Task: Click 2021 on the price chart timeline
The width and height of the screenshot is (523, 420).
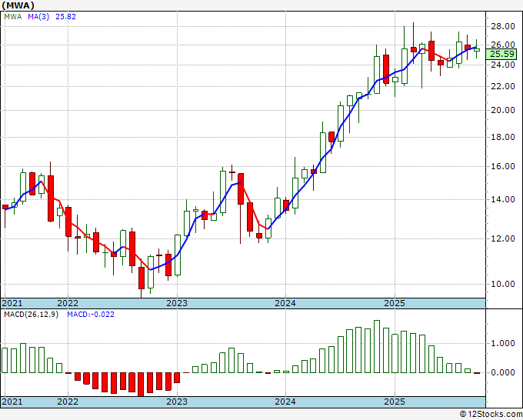Action: tap(12, 303)
